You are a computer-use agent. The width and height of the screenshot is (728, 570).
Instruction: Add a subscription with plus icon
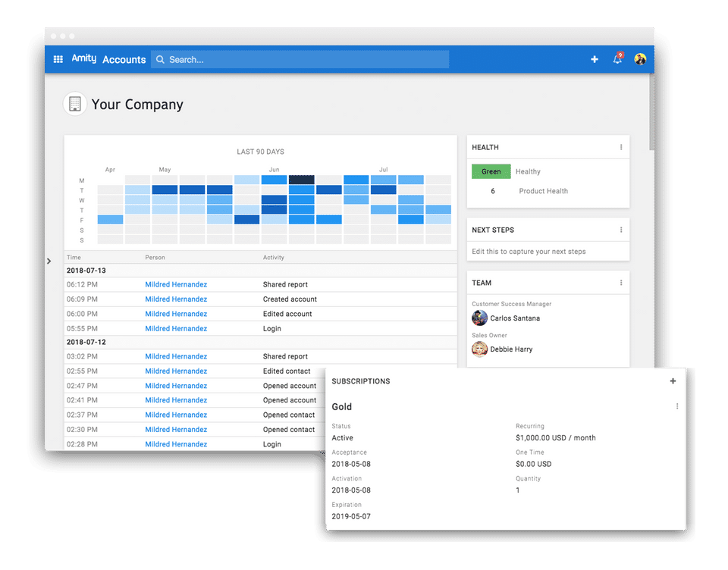[x=673, y=381]
